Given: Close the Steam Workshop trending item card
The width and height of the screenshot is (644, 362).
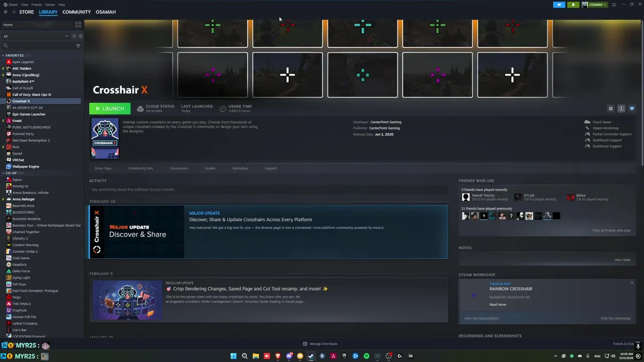Looking at the screenshot, I should pos(632,283).
